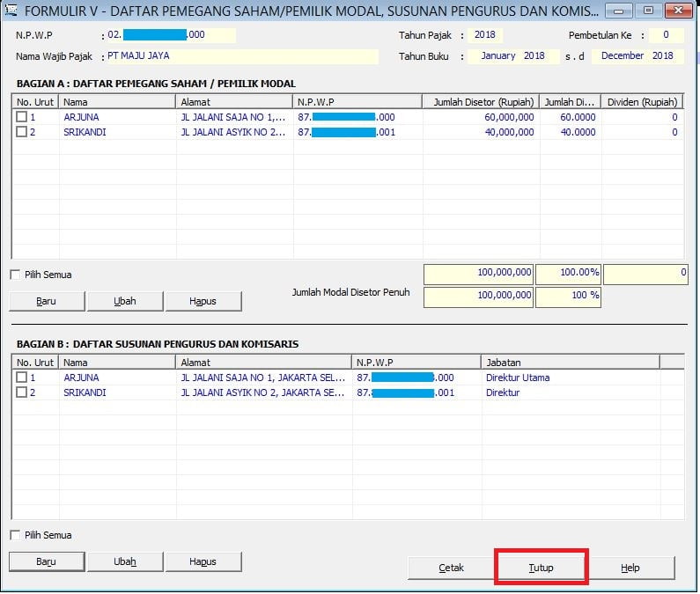Click Nama Wajib Pajak field PT MAJU JAYA
The width and height of the screenshot is (700, 594).
(x=242, y=56)
